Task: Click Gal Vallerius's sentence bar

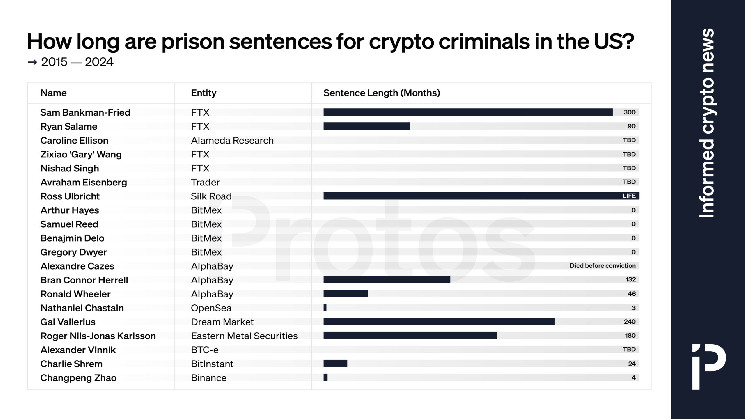Action: [x=439, y=321]
